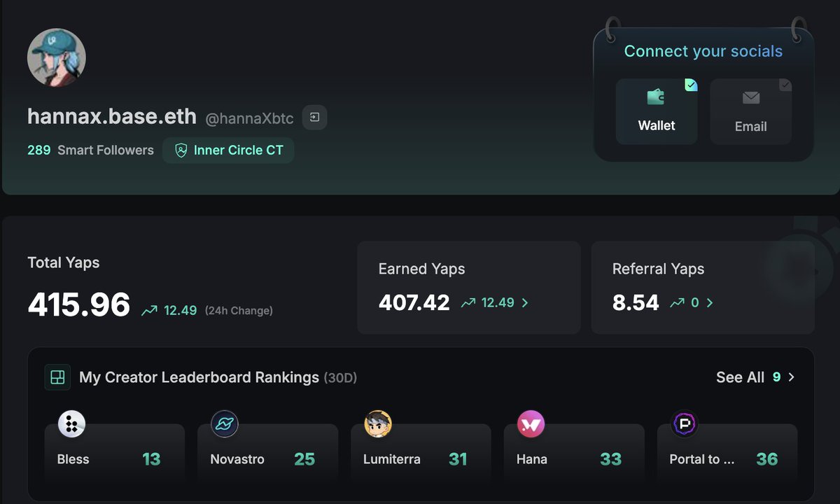840x504 pixels.
Task: Click the Inner Circle CT badge
Action: (x=228, y=150)
